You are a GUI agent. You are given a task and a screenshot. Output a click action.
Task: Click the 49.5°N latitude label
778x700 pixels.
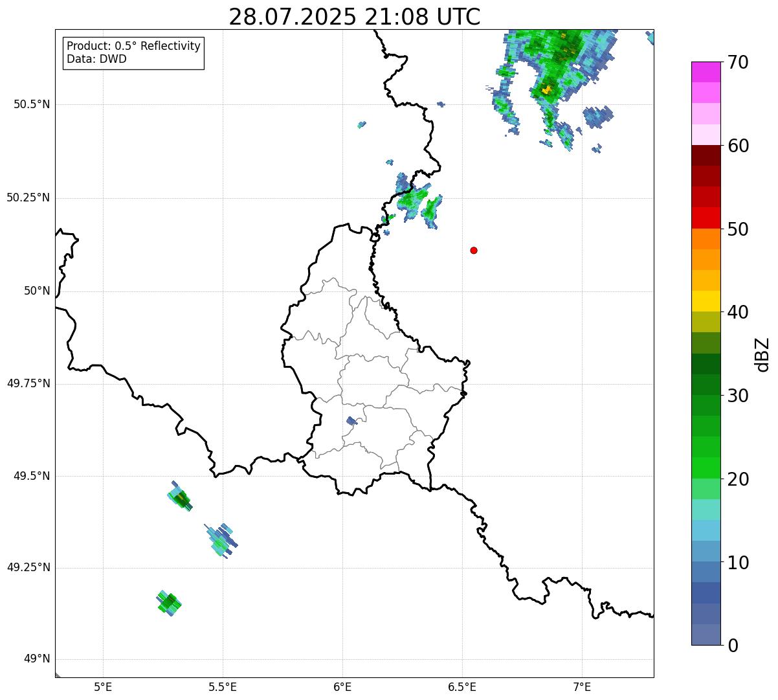32,476
